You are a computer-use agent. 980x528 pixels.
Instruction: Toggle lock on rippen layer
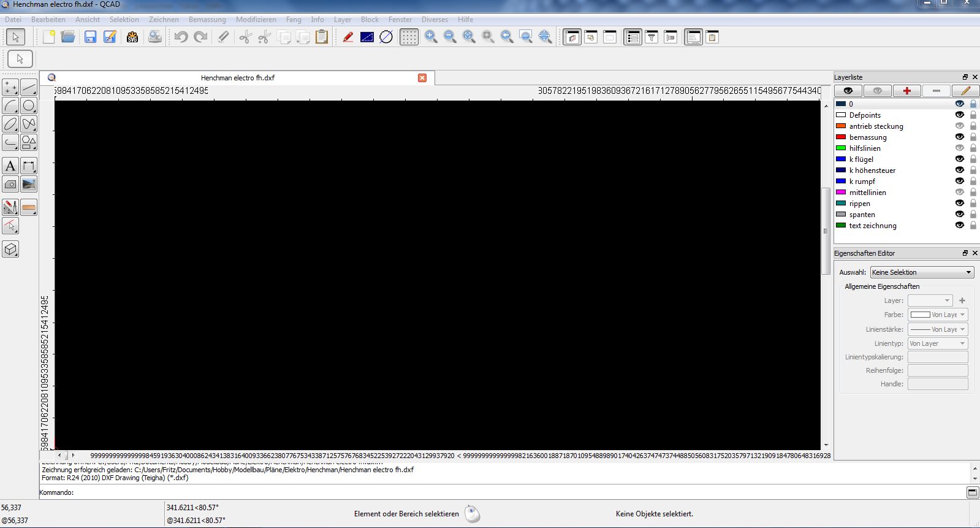973,204
